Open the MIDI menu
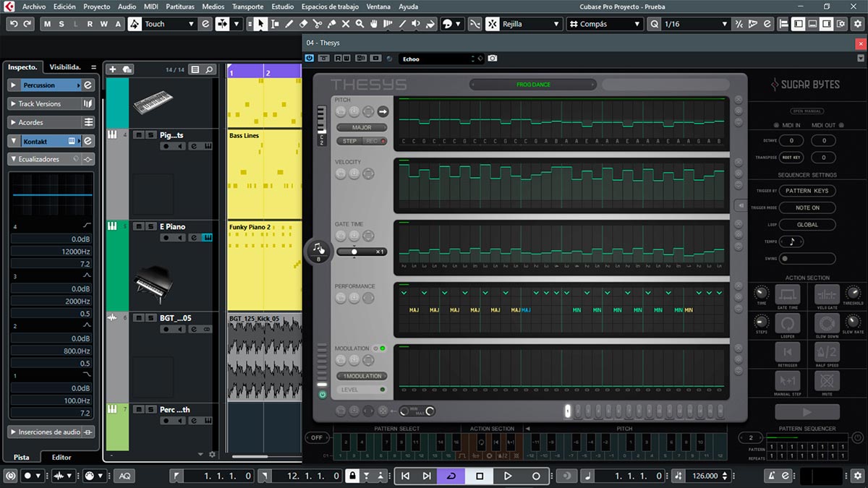This screenshot has width=868, height=488. tap(150, 7)
